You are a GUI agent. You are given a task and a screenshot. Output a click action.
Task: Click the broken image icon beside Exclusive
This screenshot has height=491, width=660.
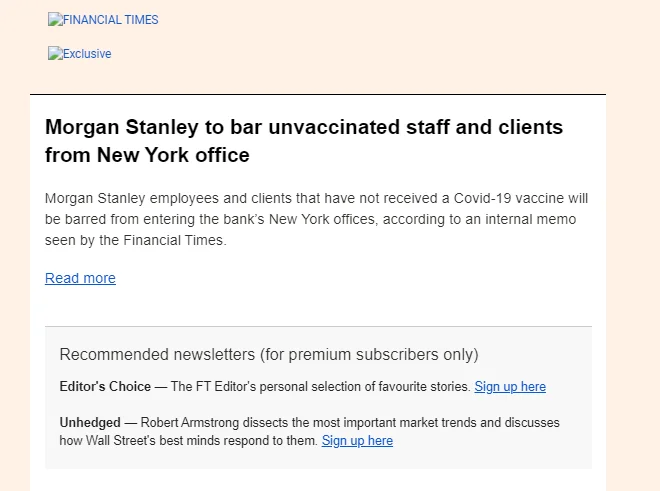tap(55, 53)
